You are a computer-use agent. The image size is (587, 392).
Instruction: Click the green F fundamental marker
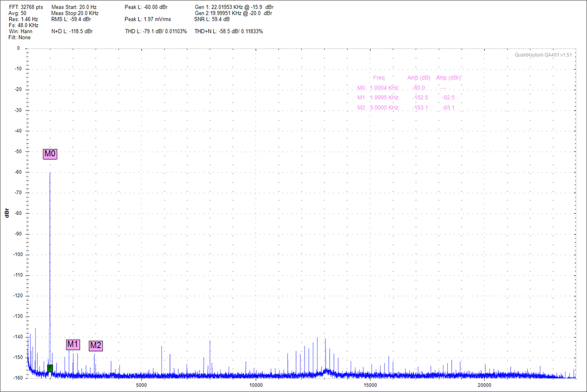pyautogui.click(x=50, y=368)
